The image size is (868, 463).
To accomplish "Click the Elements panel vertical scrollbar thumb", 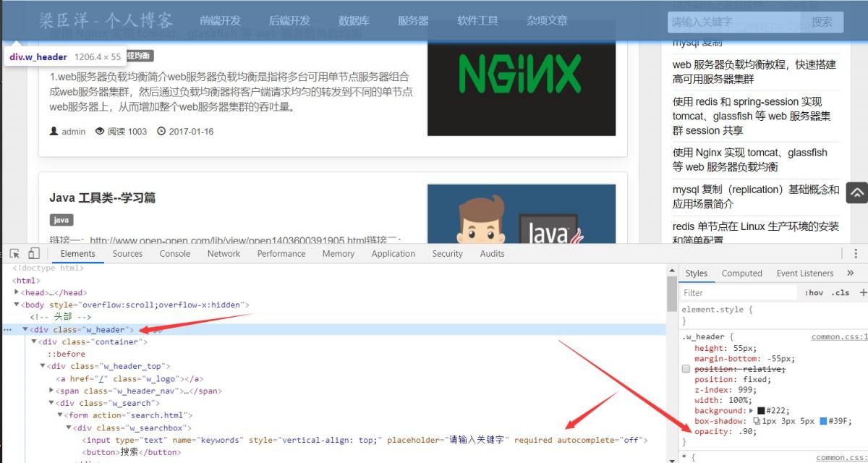I will pyautogui.click(x=672, y=293).
